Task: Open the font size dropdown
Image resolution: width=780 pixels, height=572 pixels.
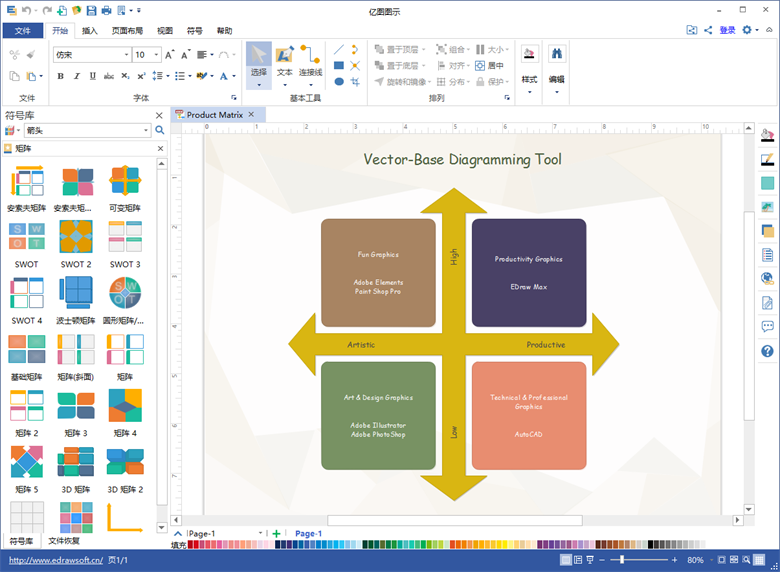Action: click(x=156, y=55)
